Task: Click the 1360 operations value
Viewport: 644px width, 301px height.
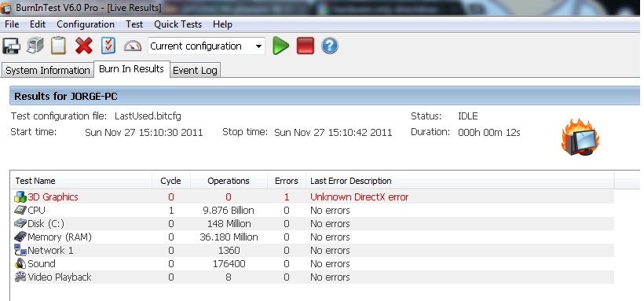Action: (x=229, y=251)
